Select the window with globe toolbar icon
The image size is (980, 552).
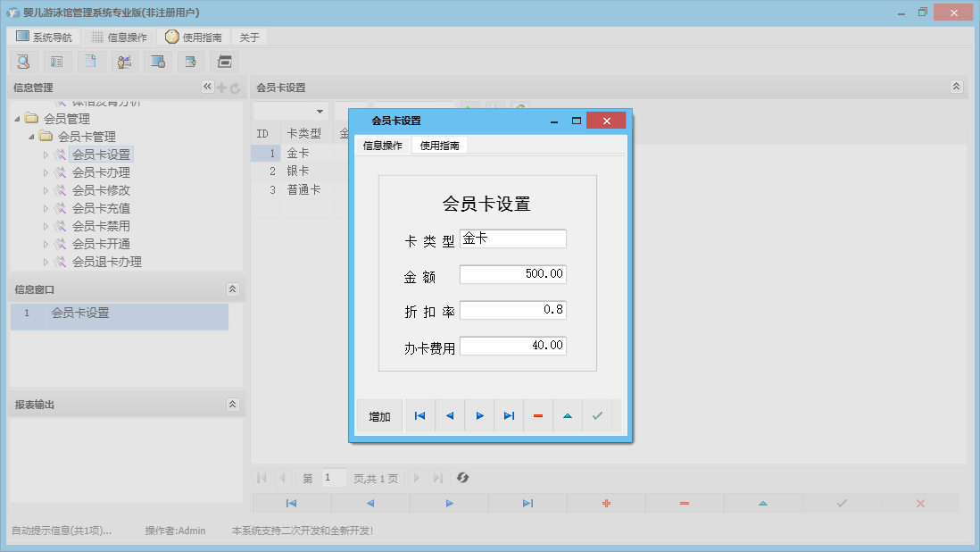(158, 62)
